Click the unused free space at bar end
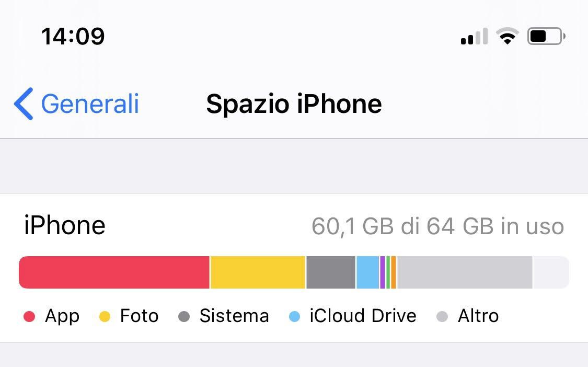Screen dimensions: 588x367 (550, 272)
